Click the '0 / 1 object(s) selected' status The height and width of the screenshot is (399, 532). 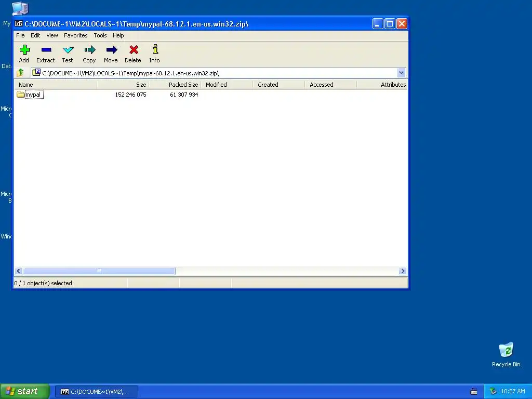43,283
